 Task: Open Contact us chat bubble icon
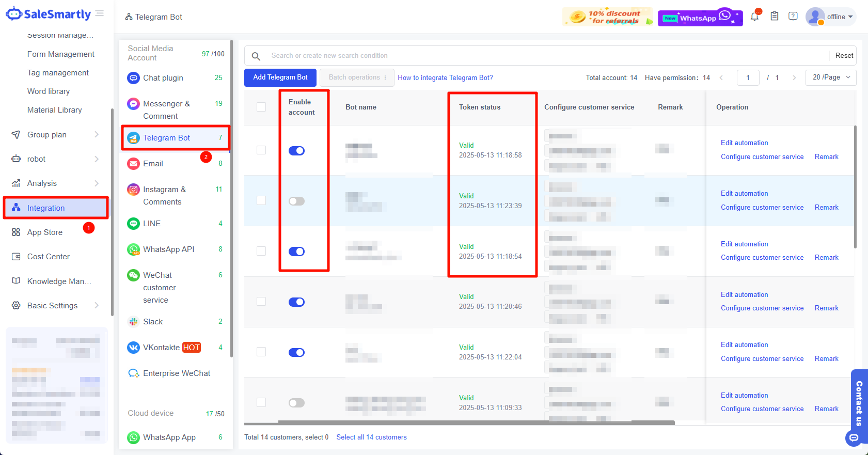pos(854,438)
